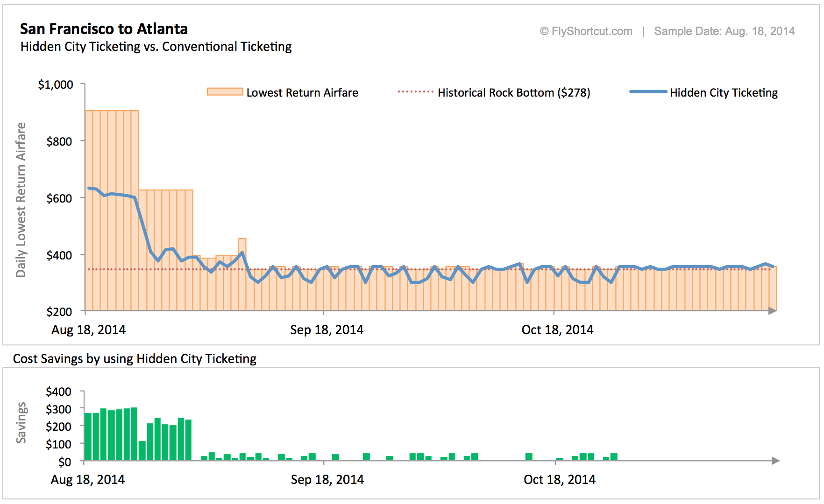Click the Hidden City Ticketing vs. Conventional Ticketing subtitle
824x504 pixels.
156,47
